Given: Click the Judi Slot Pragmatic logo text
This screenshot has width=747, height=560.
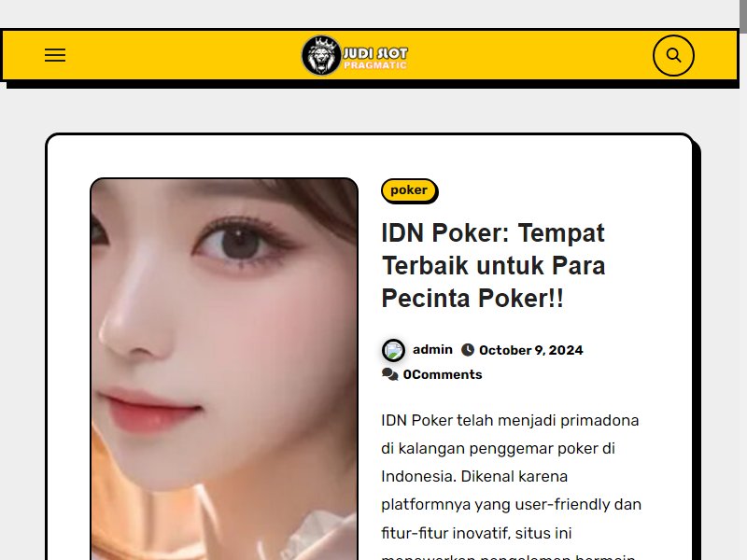Looking at the screenshot, I should pyautogui.click(x=375, y=58).
